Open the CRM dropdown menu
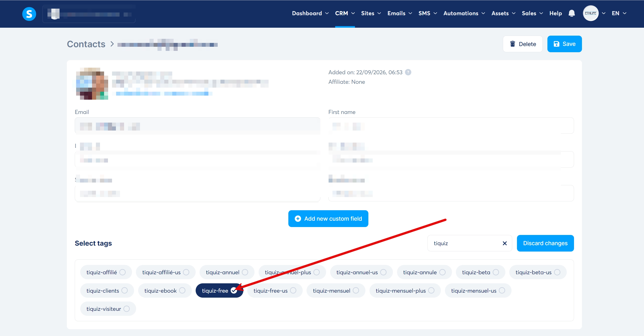 pyautogui.click(x=345, y=13)
